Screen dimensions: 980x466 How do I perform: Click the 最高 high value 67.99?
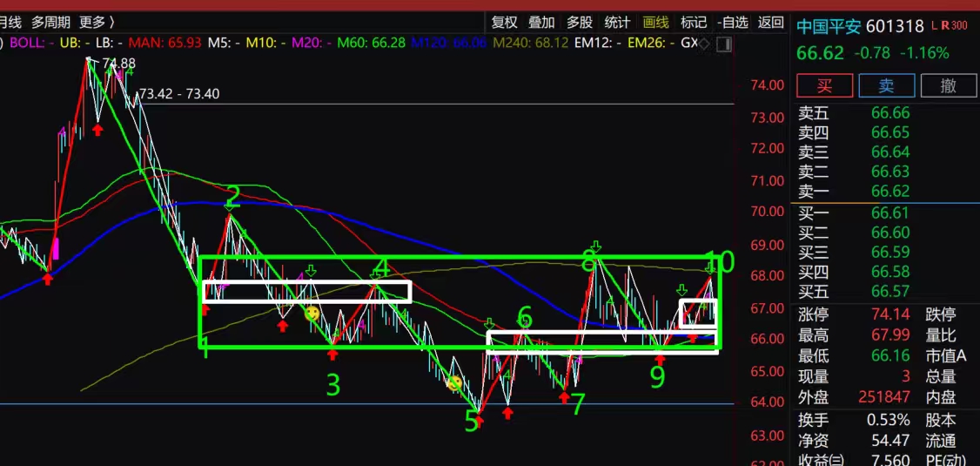[x=890, y=335]
